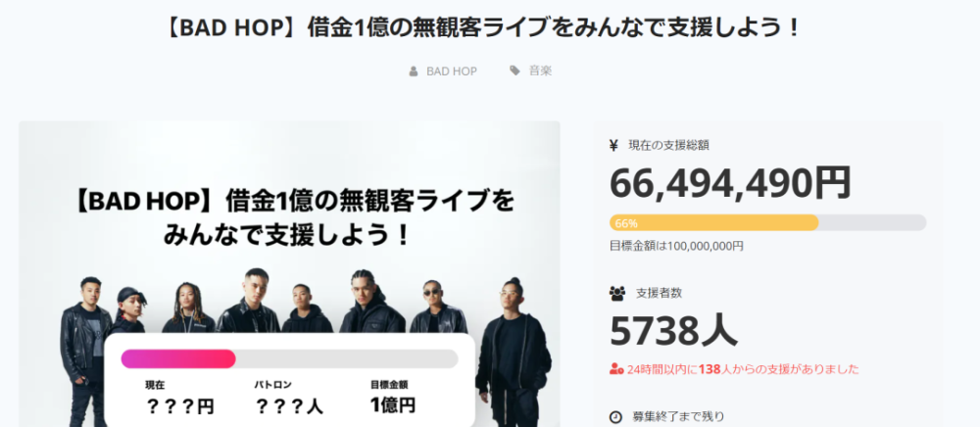Click the red user-plus icon near 24時間以内

pyautogui.click(x=616, y=369)
